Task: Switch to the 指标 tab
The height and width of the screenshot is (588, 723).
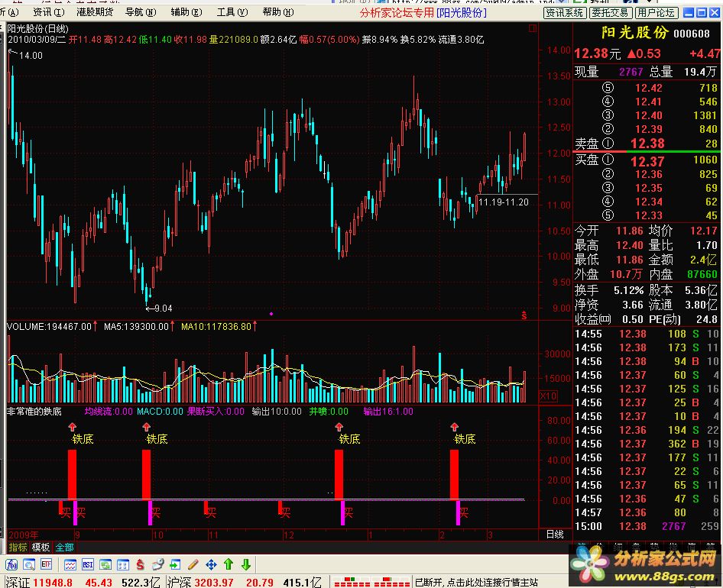Action: click(x=18, y=548)
